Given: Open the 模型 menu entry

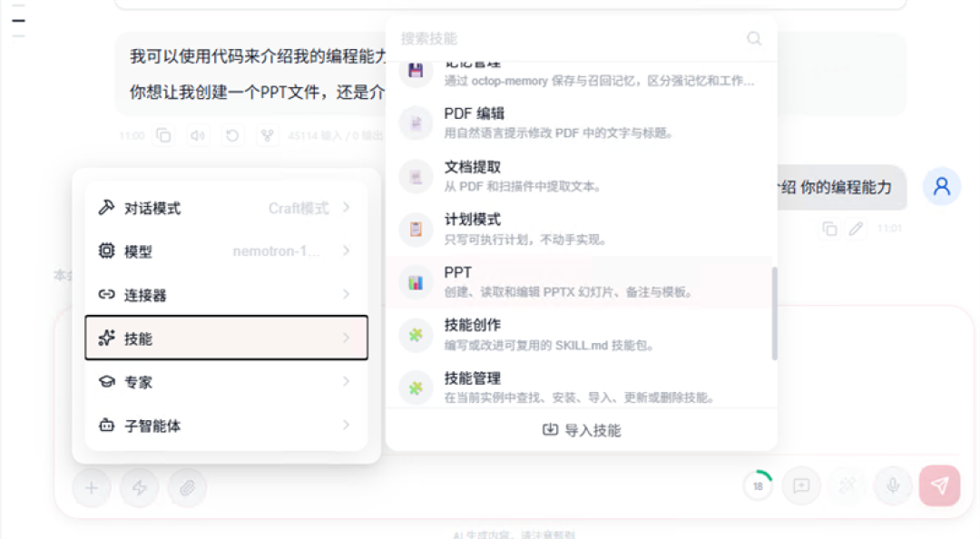Looking at the screenshot, I should point(226,251).
